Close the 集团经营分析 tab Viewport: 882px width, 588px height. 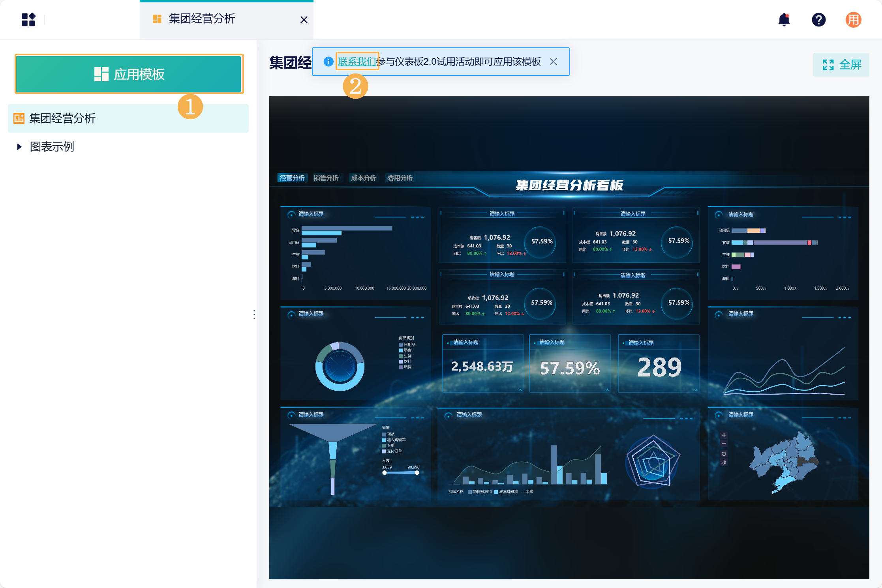point(304,20)
